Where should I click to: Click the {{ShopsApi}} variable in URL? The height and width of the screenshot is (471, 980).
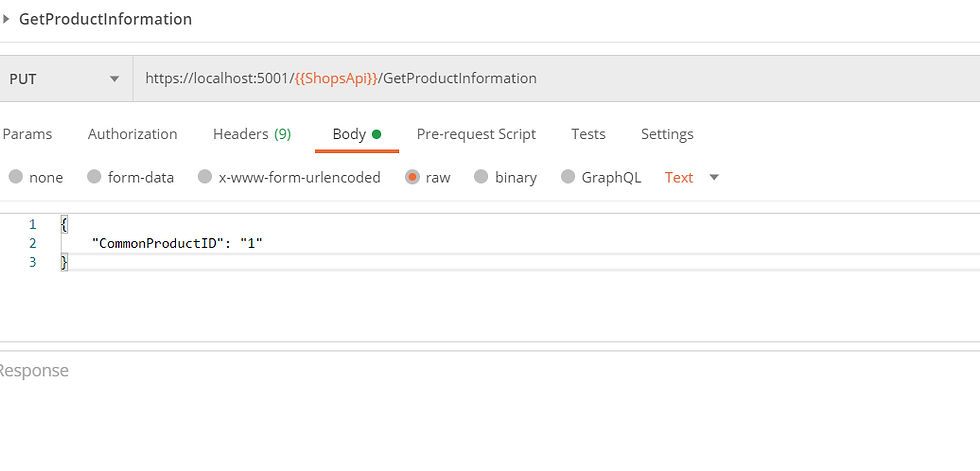tap(336, 79)
